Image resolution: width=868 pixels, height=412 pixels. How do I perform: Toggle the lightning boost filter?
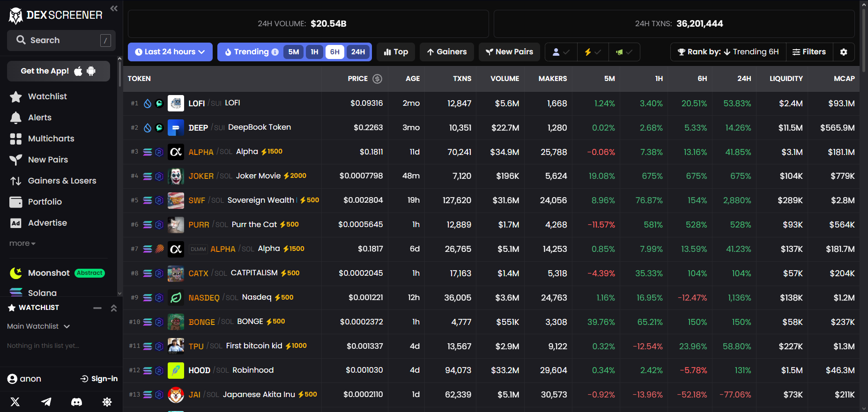pyautogui.click(x=593, y=52)
